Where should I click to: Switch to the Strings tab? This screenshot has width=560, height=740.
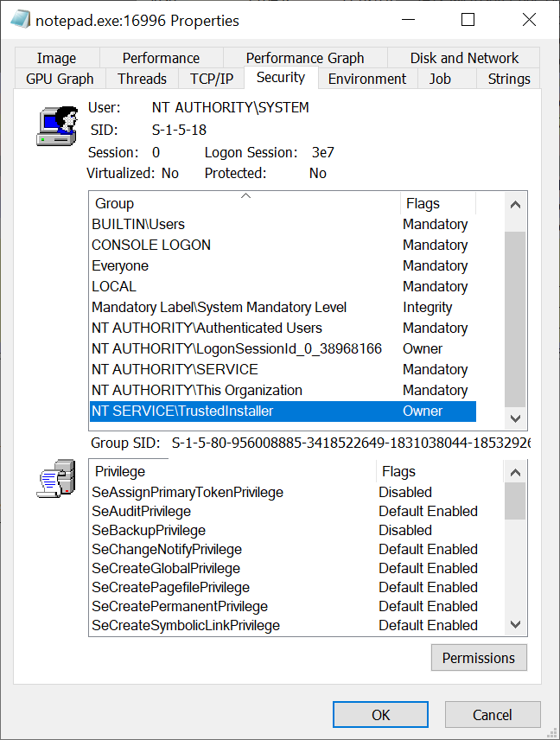coord(508,78)
